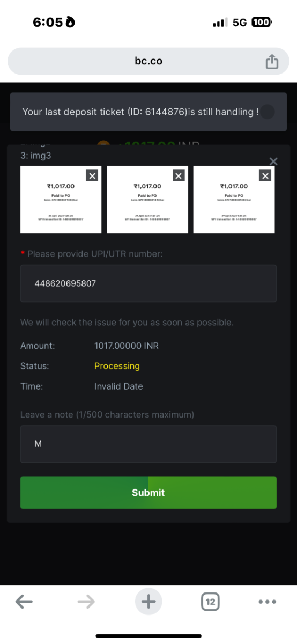Screen dimensions: 297x644
Task: Open the first ₹1,017.00 receipt thumbnail
Action: click(61, 200)
